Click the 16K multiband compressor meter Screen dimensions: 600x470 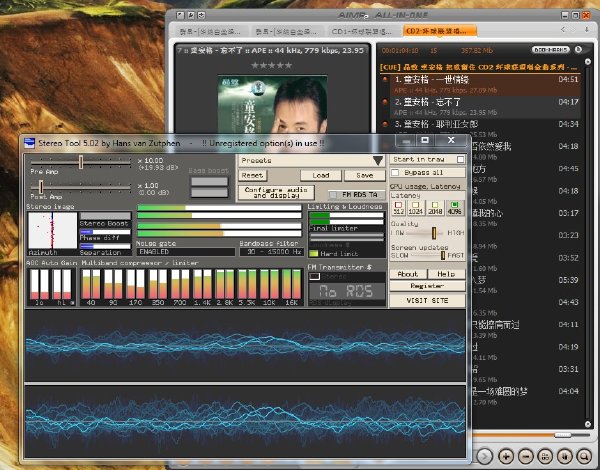click(x=291, y=284)
